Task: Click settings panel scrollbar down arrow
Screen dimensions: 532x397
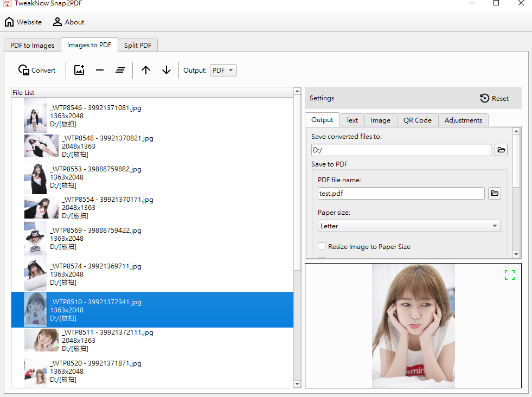Action: (516, 254)
